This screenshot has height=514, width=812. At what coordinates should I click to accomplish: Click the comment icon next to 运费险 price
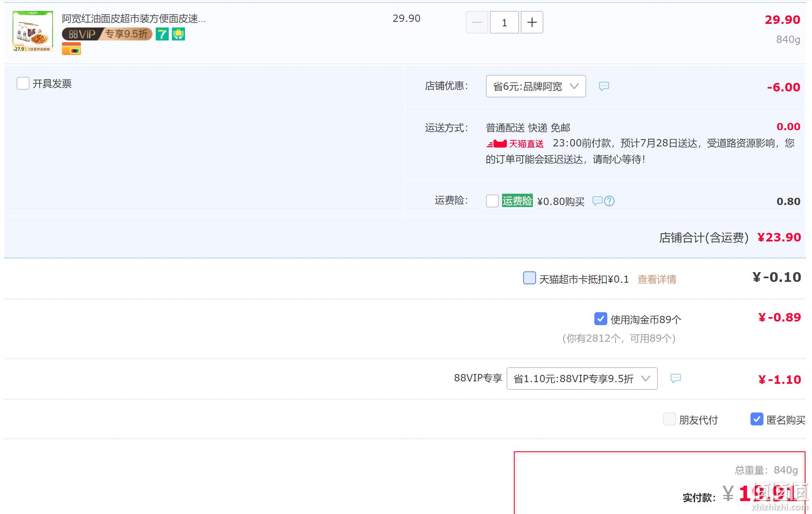(598, 201)
